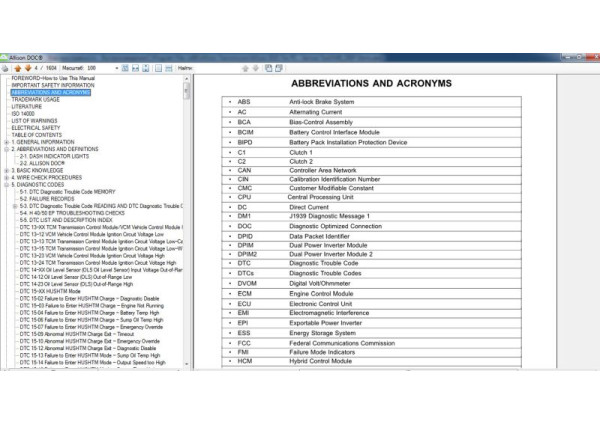Expand the 3. BASIC KNOWLEDGE tree node
Viewport: 600px width, 425px height.
coord(5,170)
